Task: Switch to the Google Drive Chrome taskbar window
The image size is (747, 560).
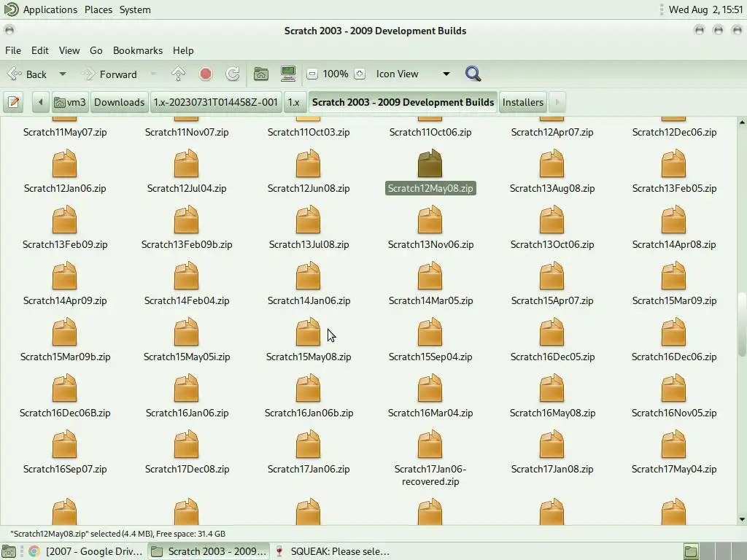Action: [86, 551]
